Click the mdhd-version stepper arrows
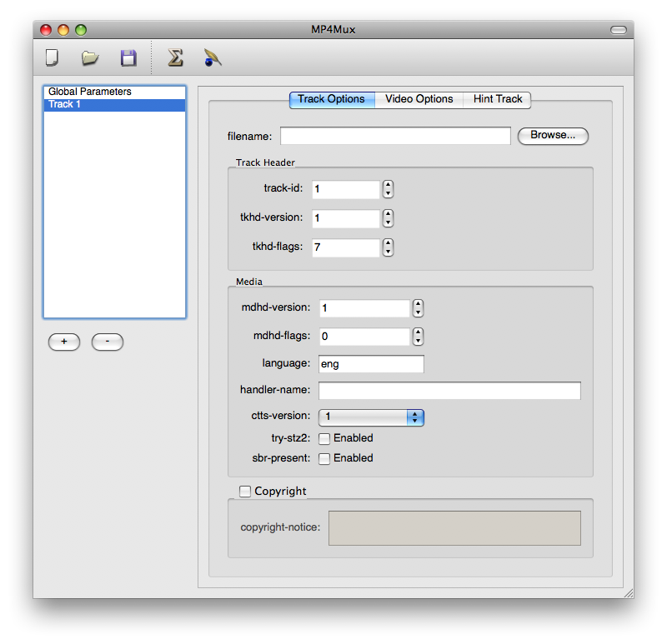Screen dimensions: 667x644 point(419,308)
